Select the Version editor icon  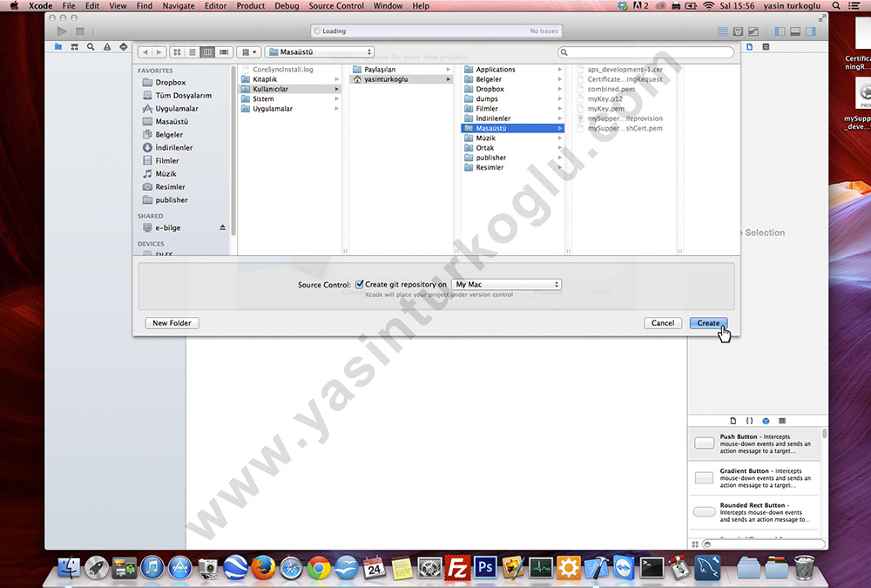coord(753,31)
